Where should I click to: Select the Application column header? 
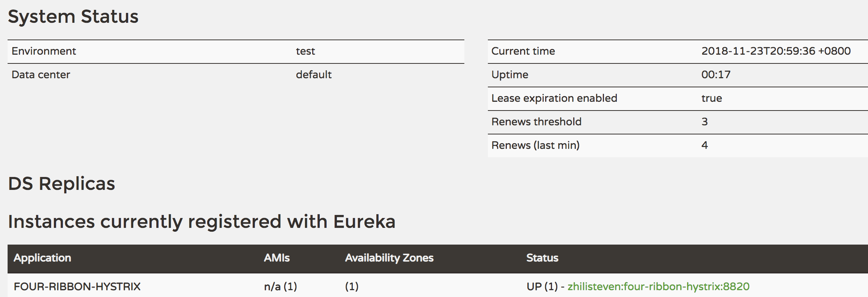[42, 258]
